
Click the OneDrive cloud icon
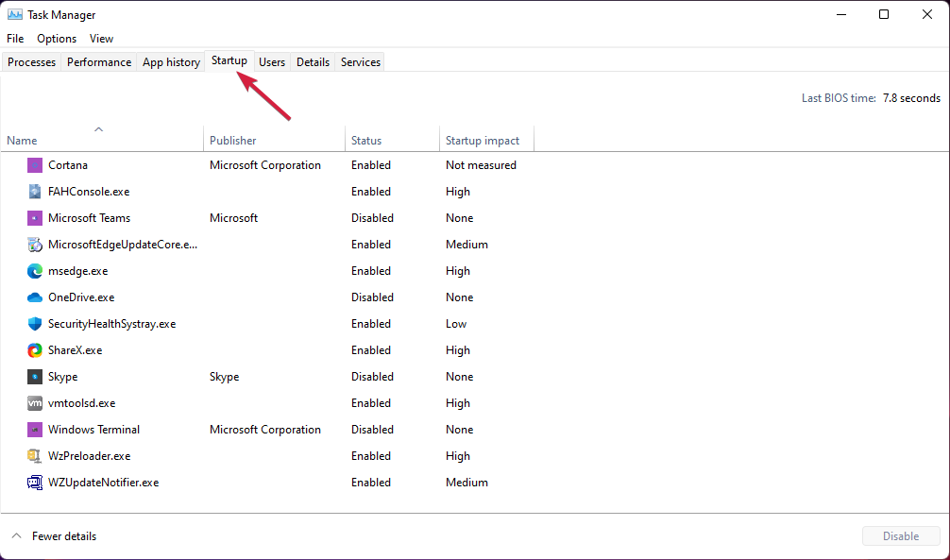pyautogui.click(x=35, y=297)
